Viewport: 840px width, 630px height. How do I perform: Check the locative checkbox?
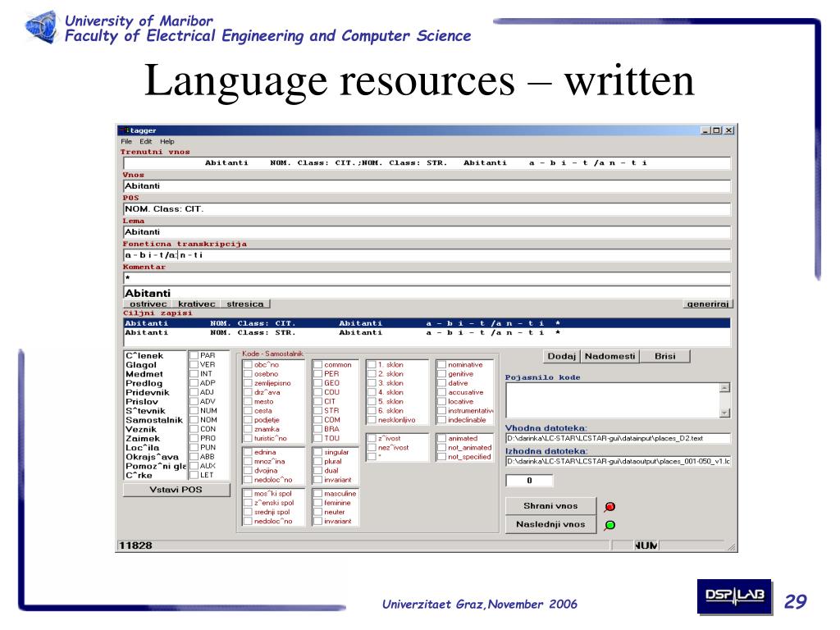pyautogui.click(x=442, y=402)
